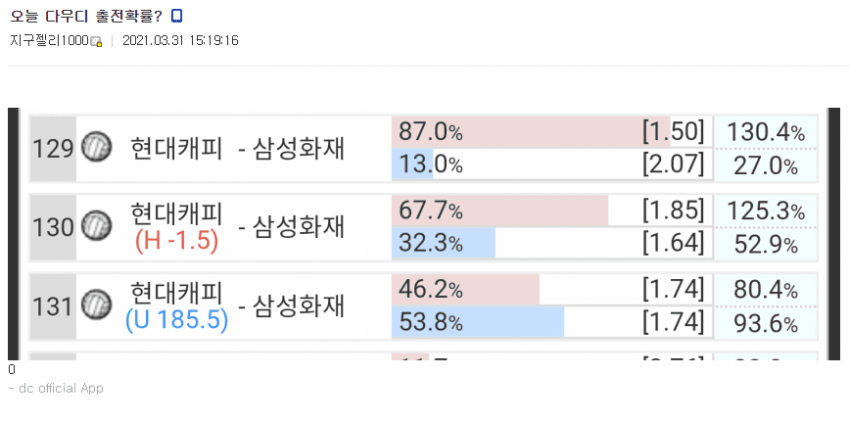Click the H -1.5 handicap label
The width and height of the screenshot is (850, 422).
(x=177, y=242)
